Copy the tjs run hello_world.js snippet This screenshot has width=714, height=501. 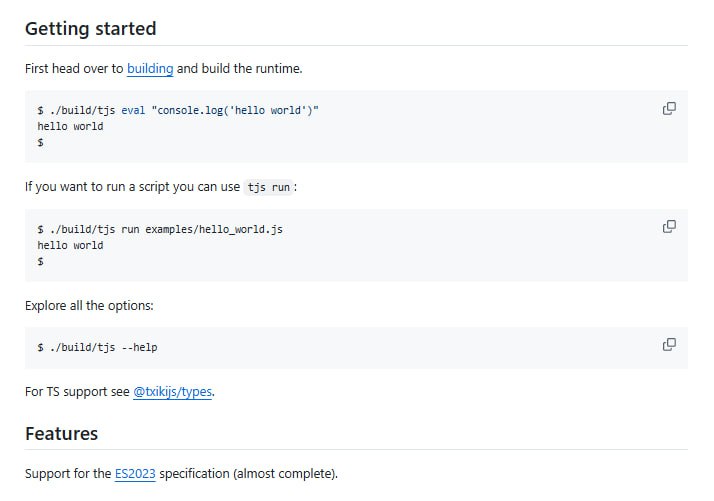coord(669,226)
